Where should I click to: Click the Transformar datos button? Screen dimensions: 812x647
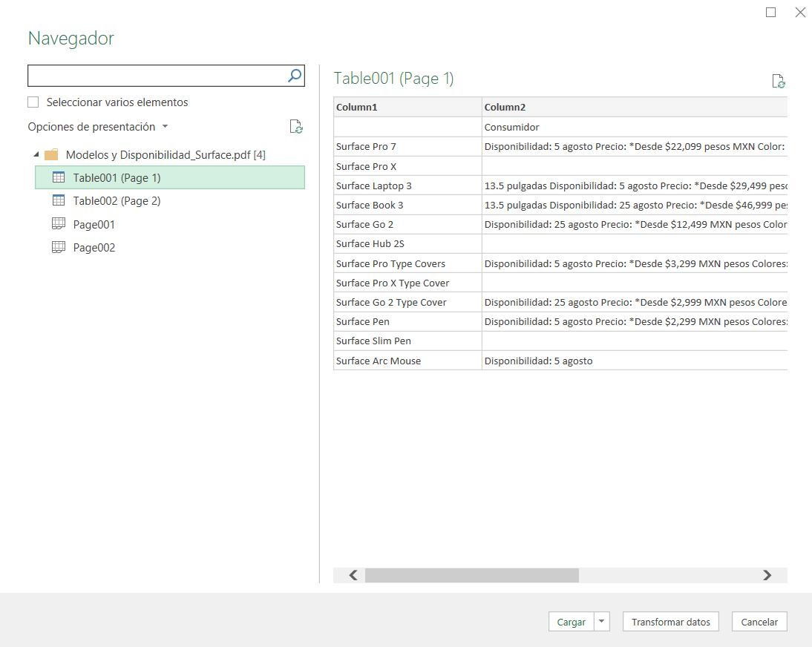click(670, 622)
